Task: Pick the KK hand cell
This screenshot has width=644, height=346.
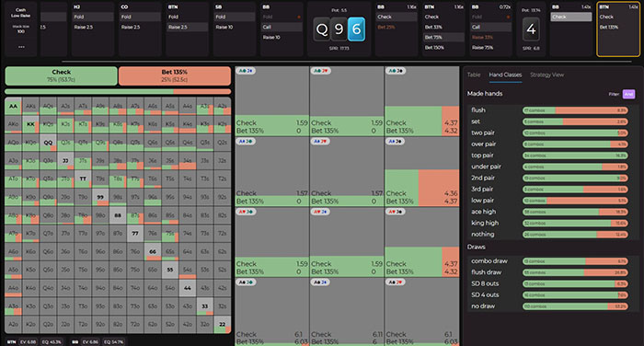Action: click(x=30, y=124)
